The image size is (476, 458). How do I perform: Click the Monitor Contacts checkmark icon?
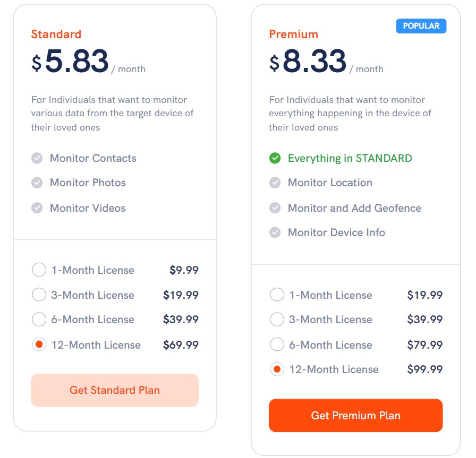click(x=37, y=158)
